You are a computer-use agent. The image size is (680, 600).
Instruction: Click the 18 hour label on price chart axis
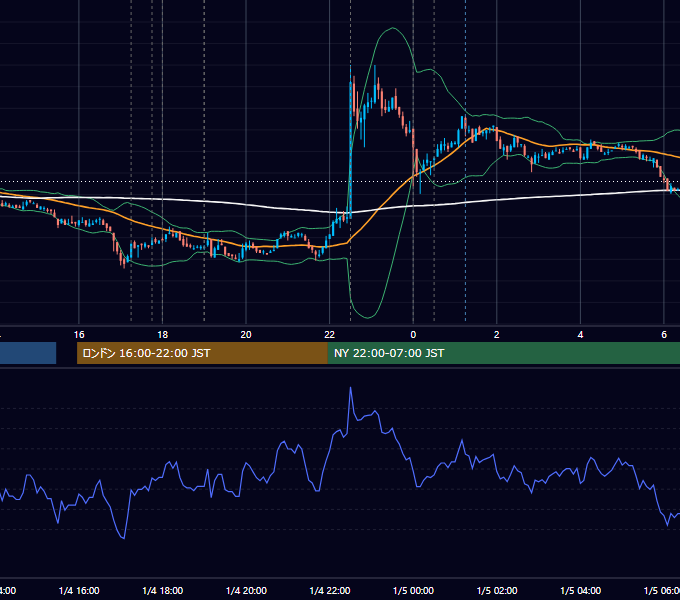[x=162, y=335]
